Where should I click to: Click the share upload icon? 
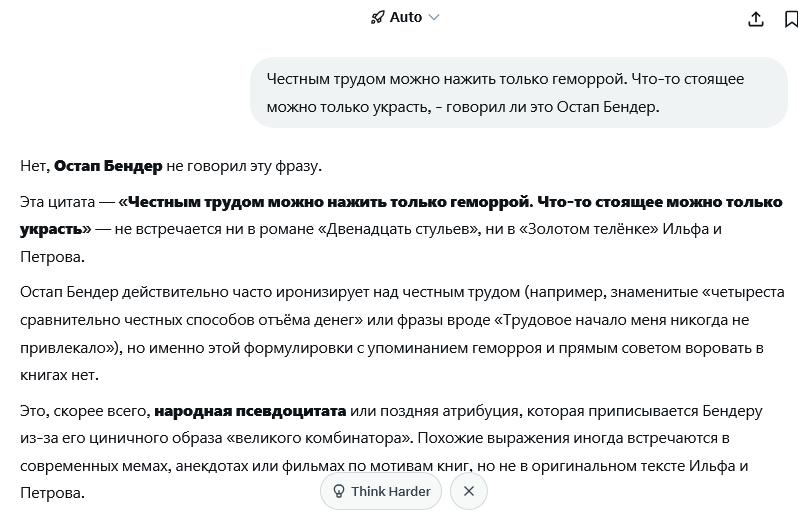coord(756,19)
